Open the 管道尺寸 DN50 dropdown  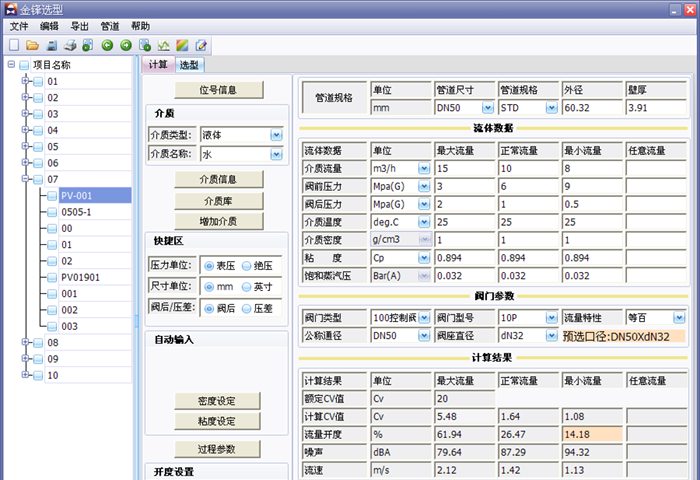(x=487, y=108)
